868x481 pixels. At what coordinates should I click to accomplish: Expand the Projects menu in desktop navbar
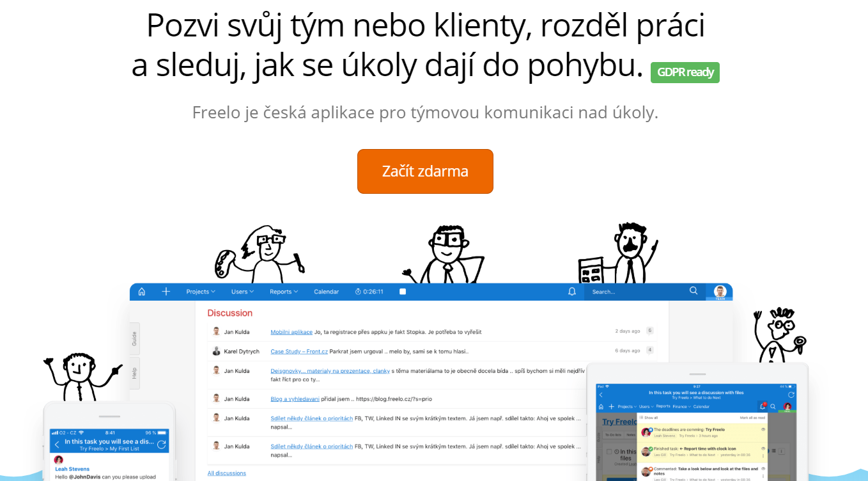point(201,292)
